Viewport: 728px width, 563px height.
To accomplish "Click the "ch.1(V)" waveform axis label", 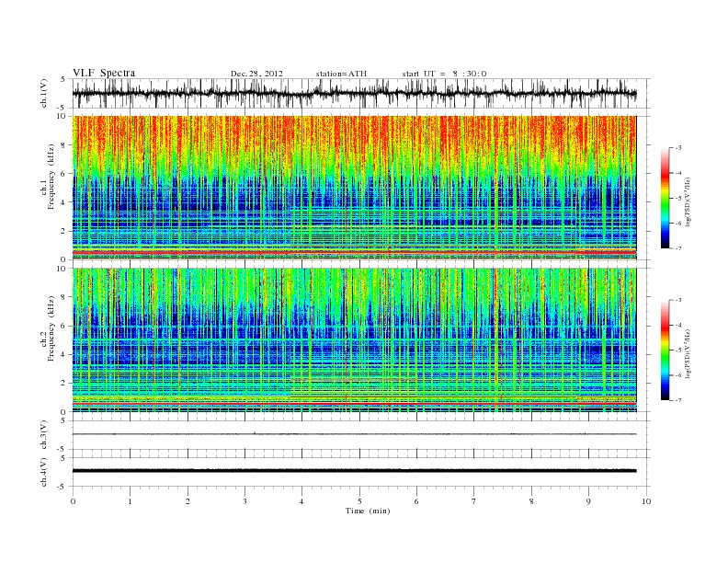I will coord(44,93).
